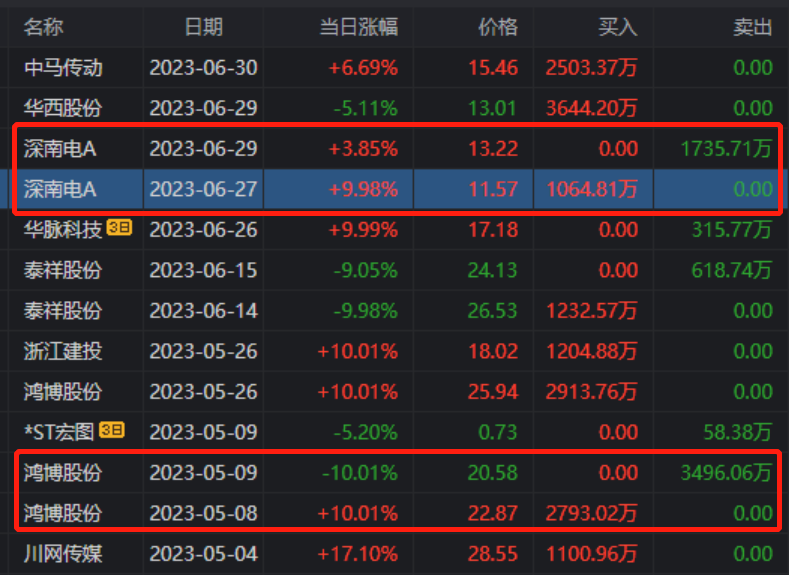
Task: Click the price 11.57
Action: click(x=493, y=189)
